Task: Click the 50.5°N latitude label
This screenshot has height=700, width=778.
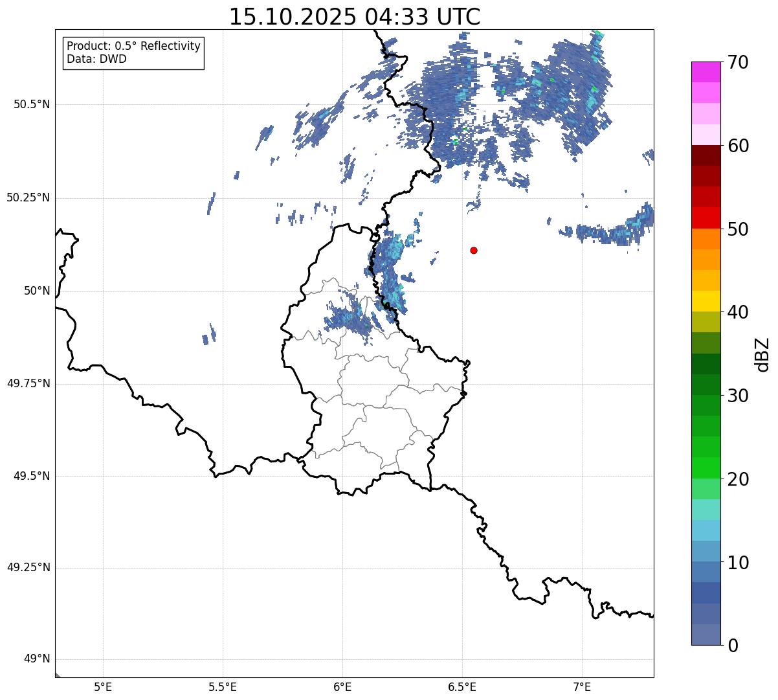Action: click(x=31, y=104)
